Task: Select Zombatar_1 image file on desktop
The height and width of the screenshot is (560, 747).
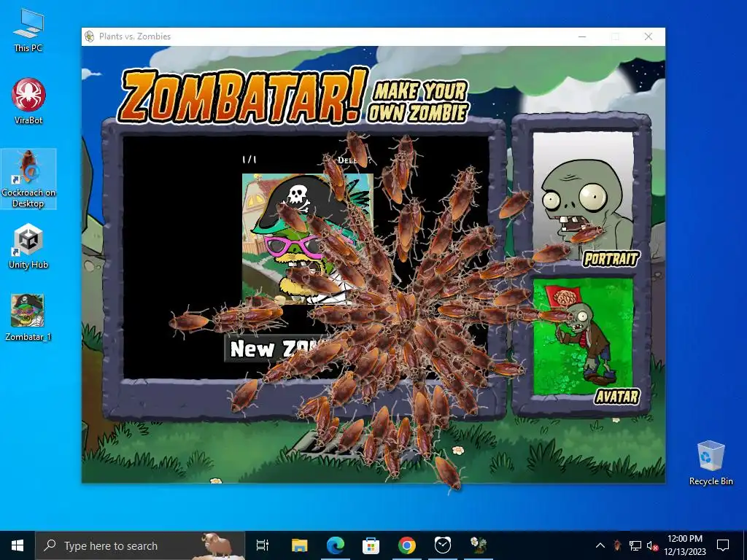Action: click(28, 318)
